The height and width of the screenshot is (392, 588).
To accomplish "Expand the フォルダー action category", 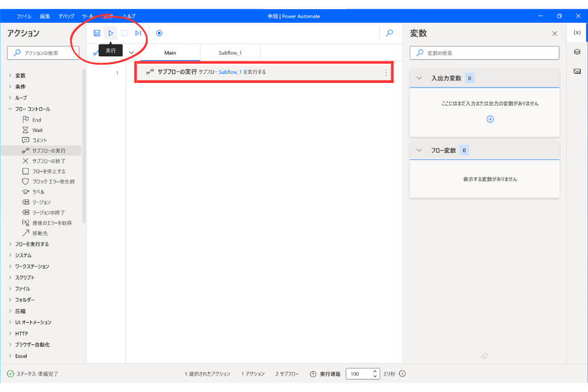I will (x=10, y=300).
